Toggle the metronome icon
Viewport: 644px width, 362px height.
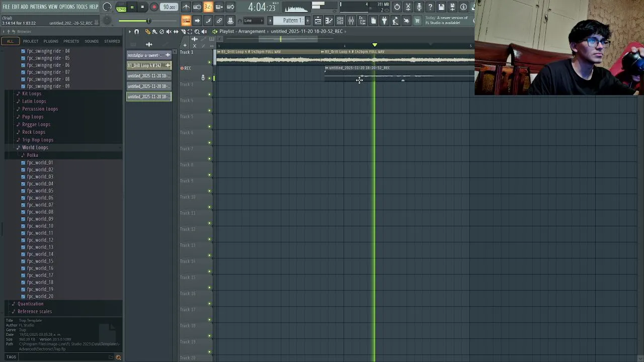186,7
